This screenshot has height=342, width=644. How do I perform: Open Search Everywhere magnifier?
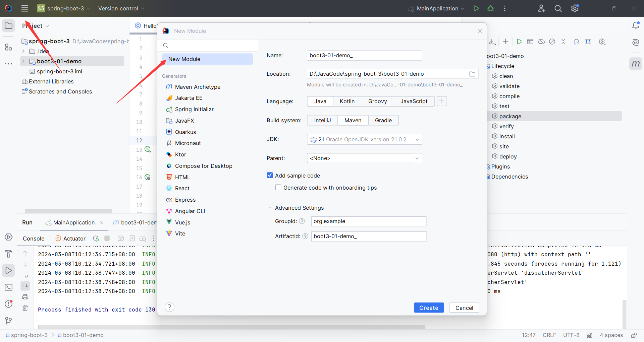pyautogui.click(x=558, y=8)
